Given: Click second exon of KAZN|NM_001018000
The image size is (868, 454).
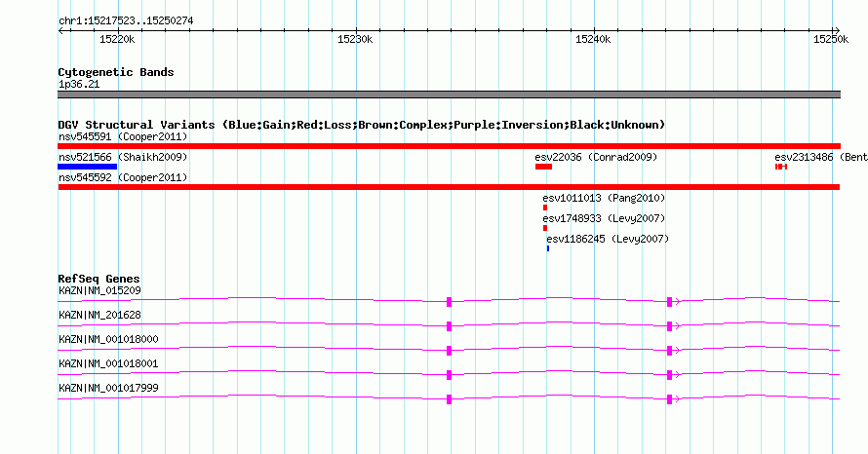Looking at the screenshot, I should 669,351.
